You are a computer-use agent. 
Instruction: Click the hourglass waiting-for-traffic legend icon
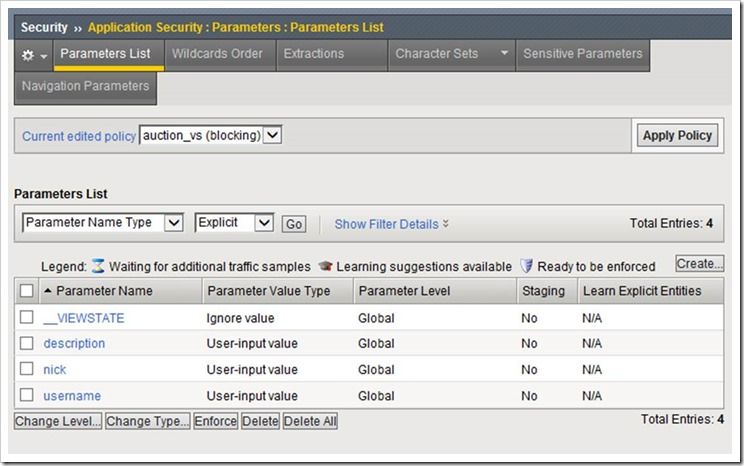click(98, 266)
